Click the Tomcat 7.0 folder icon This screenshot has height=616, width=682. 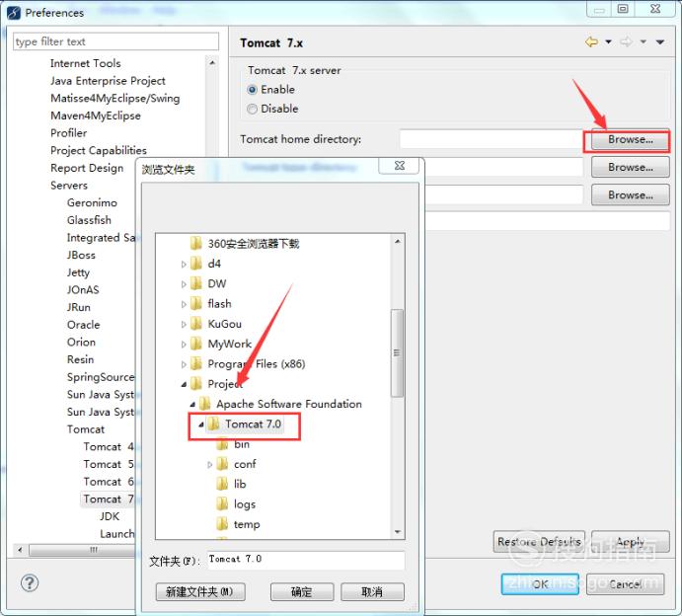click(x=213, y=423)
